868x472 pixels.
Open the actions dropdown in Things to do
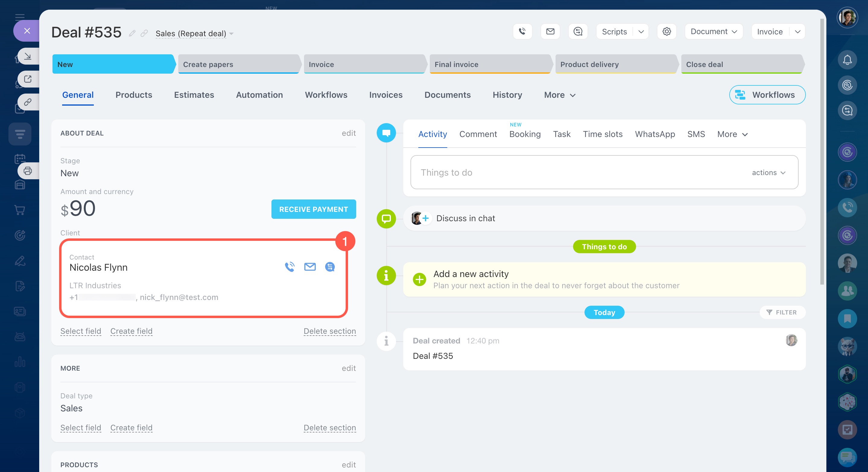click(768, 173)
